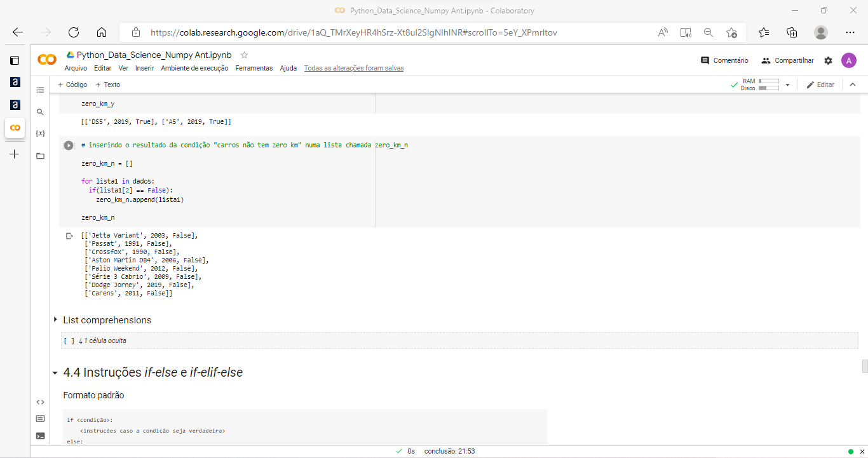Viewport: 868px width, 458px height.
Task: Click the Colab logo
Action: click(47, 60)
